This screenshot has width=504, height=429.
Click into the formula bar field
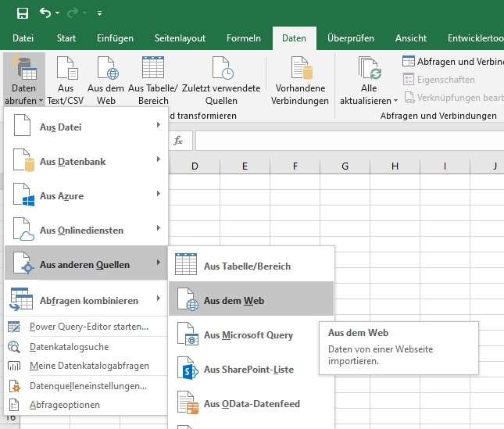(x=349, y=141)
